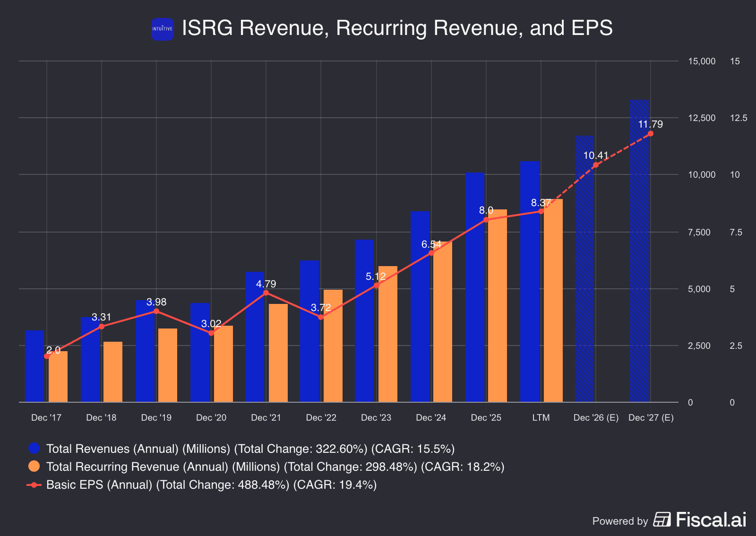Toggle the Total Revenues (Annual) legend entry
The image size is (756, 536).
click(x=241, y=449)
